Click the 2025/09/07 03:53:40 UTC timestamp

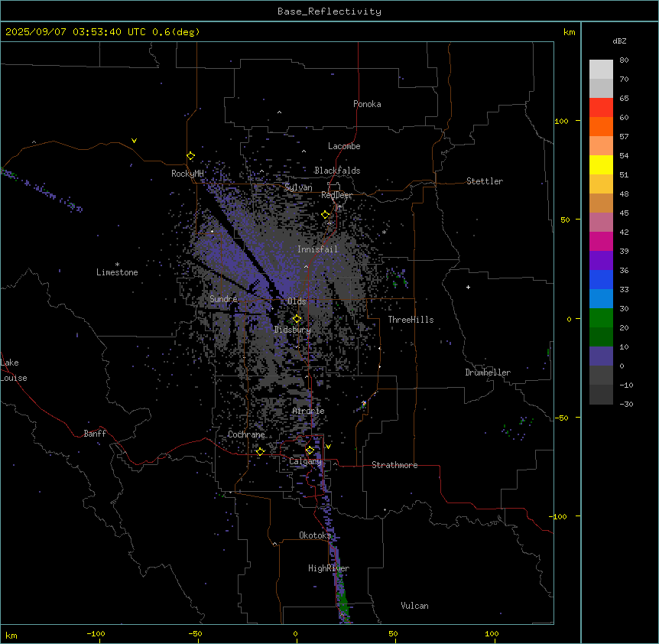76,32
